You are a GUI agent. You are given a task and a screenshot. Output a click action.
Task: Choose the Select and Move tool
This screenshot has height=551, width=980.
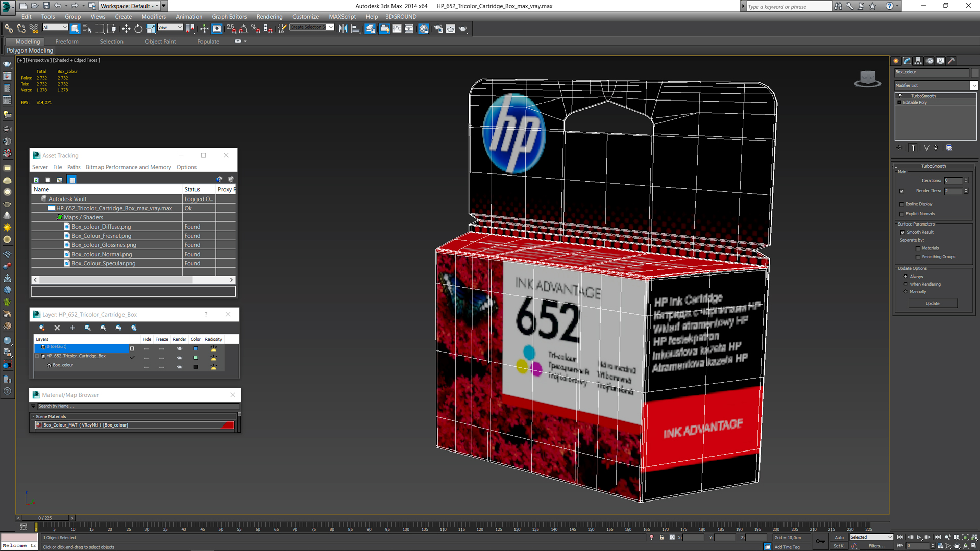(126, 29)
